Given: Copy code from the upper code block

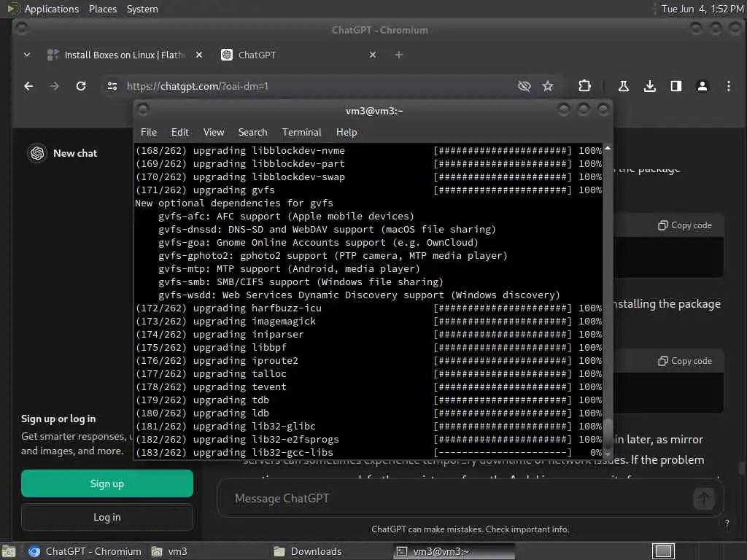Looking at the screenshot, I should click(x=684, y=225).
